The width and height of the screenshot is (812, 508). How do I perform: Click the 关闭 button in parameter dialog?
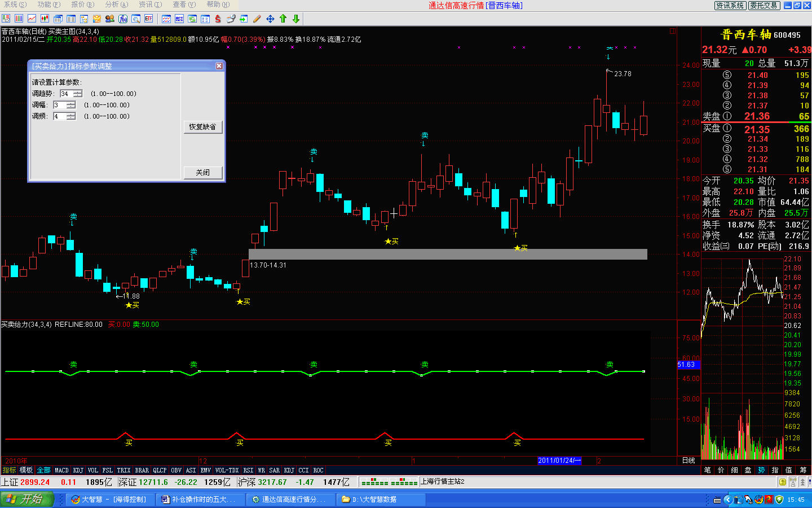tap(202, 173)
